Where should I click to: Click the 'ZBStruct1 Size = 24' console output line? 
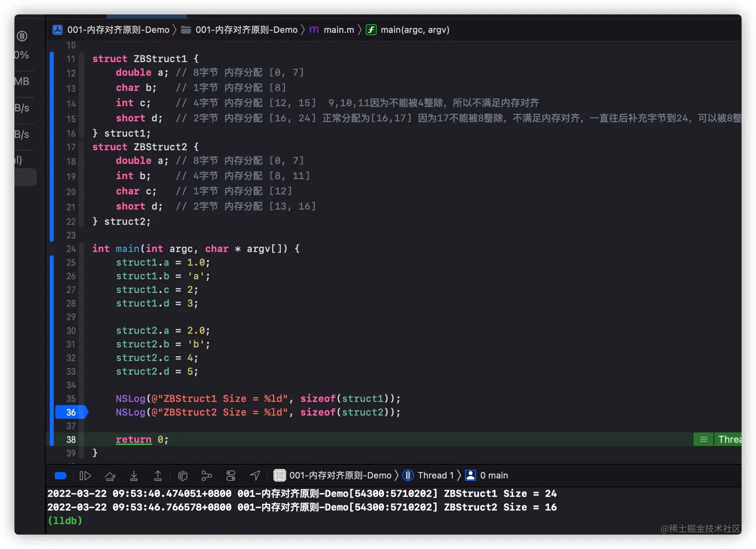(302, 493)
